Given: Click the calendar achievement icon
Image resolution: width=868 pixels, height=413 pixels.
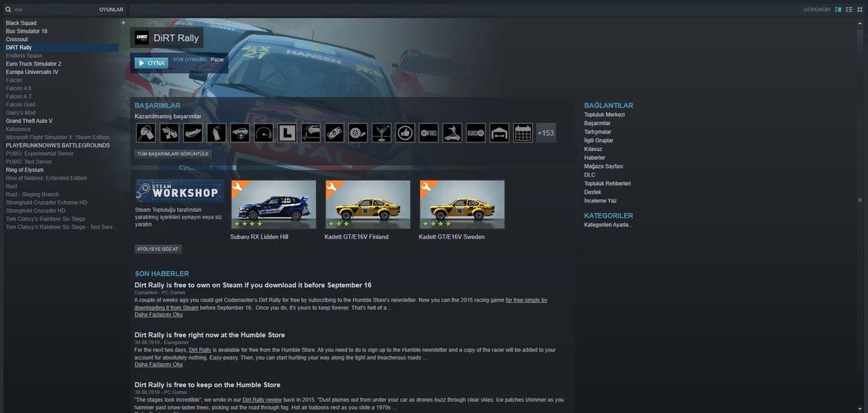Looking at the screenshot, I should 523,132.
